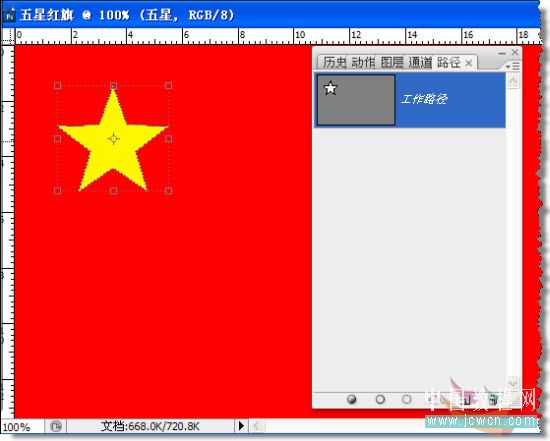The width and height of the screenshot is (550, 441).
Task: Switch to the 历史 (History) tab
Action: point(334,63)
